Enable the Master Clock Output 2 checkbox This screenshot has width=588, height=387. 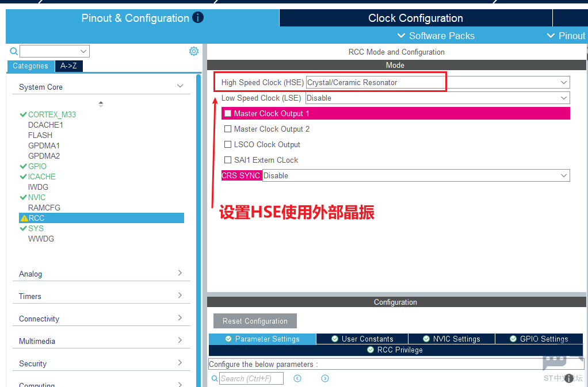pos(228,129)
